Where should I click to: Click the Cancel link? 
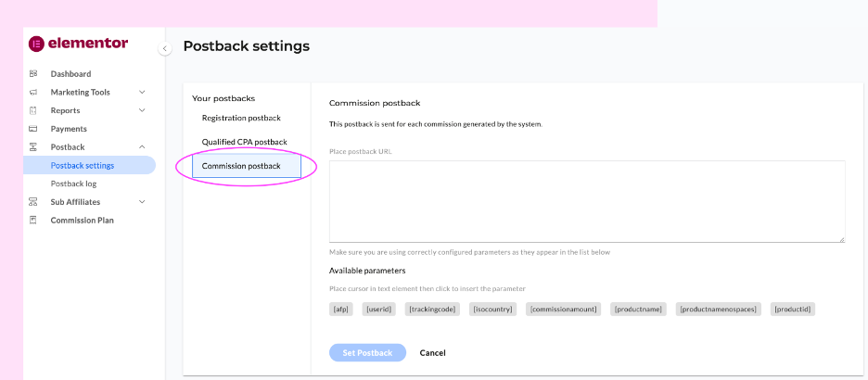point(432,353)
